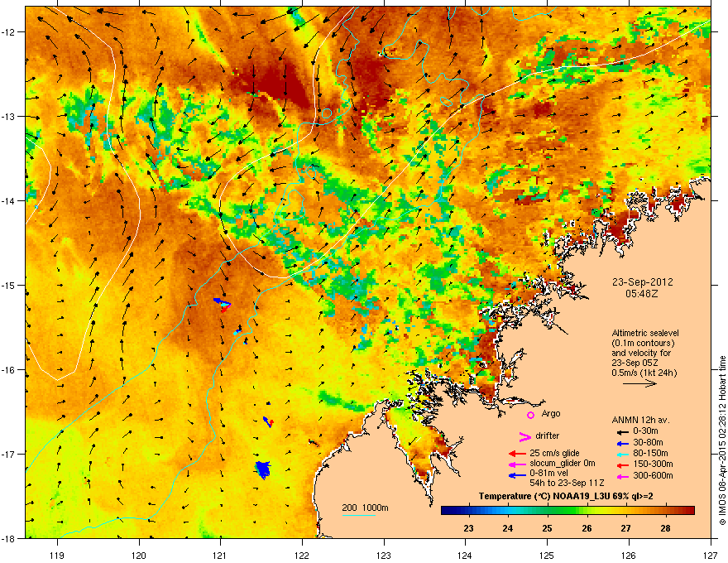Click the 23 colorbar tick label
The image size is (728, 563).
click(x=468, y=528)
